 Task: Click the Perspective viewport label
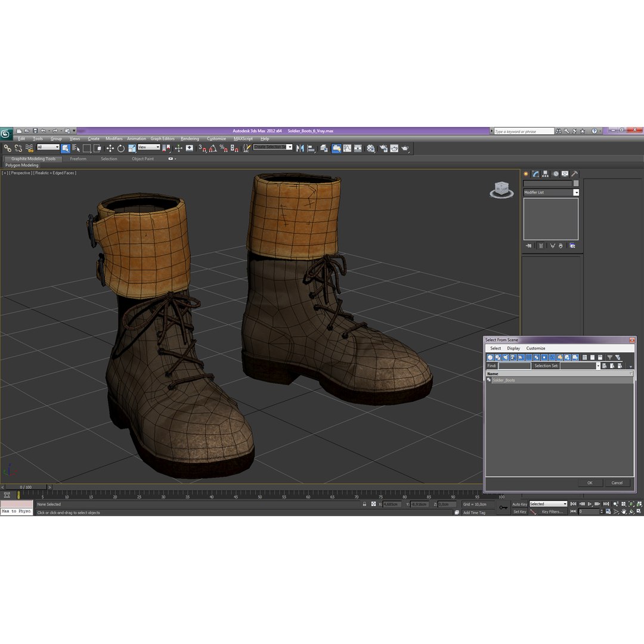click(x=20, y=173)
